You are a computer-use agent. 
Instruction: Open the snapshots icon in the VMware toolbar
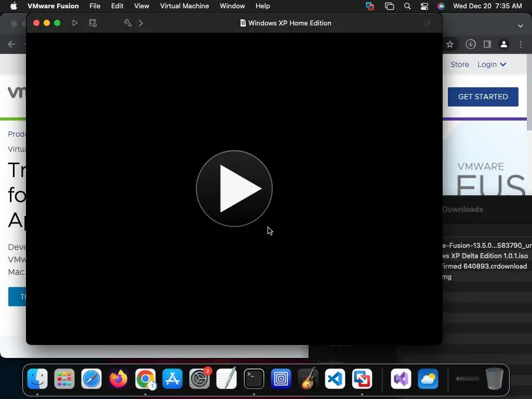pyautogui.click(x=92, y=23)
